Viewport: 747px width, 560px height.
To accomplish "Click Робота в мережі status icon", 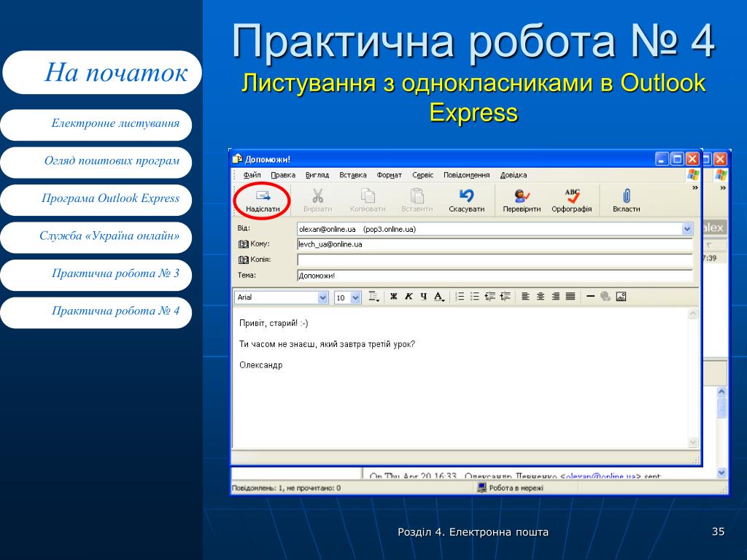I will (x=481, y=488).
